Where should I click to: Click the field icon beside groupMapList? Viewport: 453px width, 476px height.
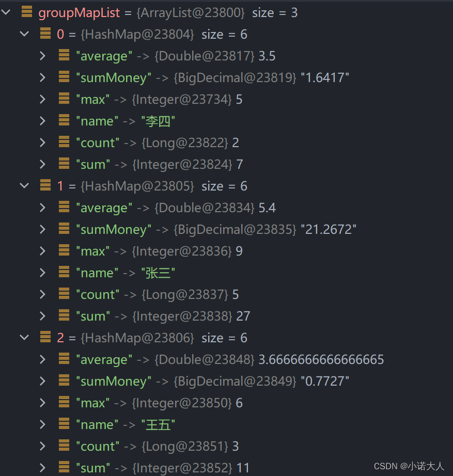[27, 11]
